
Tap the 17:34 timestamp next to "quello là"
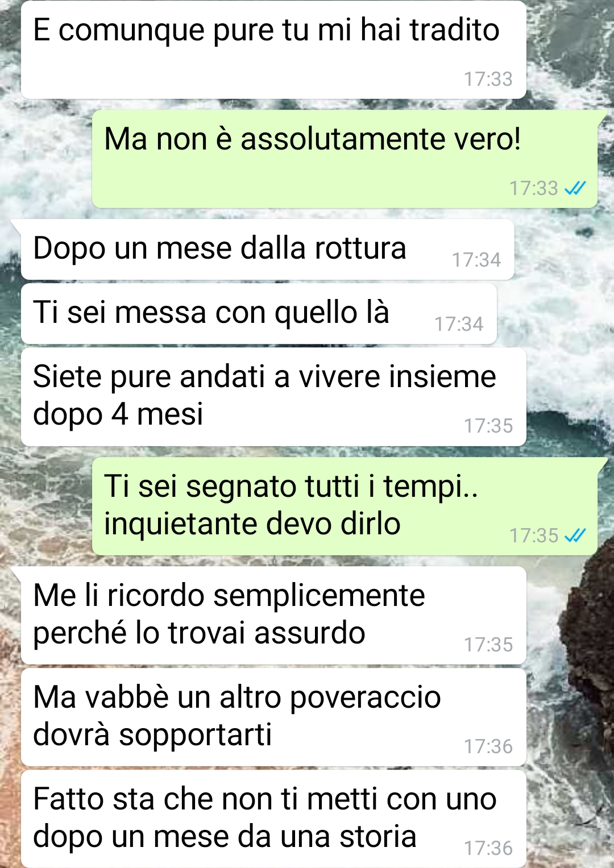point(459,324)
